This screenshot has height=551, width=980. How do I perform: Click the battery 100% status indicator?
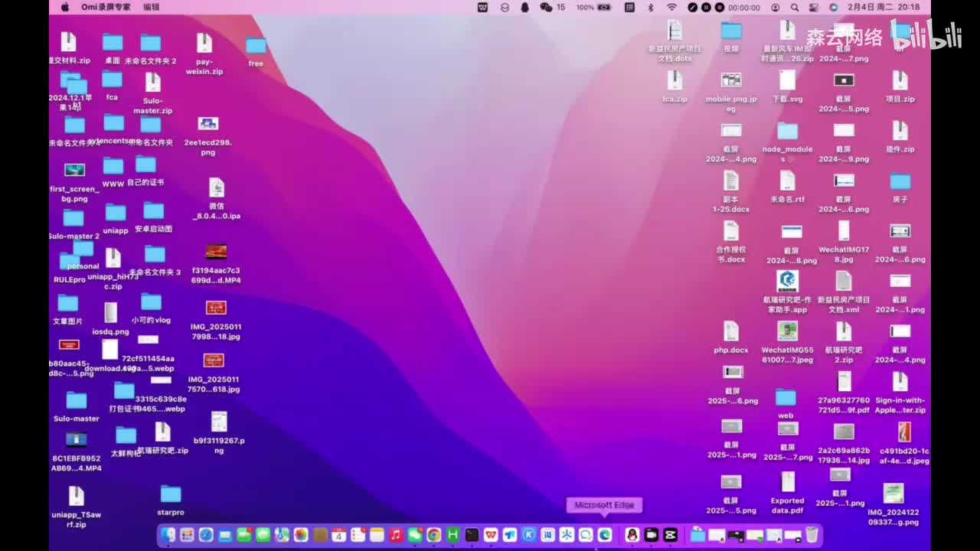coord(594,7)
